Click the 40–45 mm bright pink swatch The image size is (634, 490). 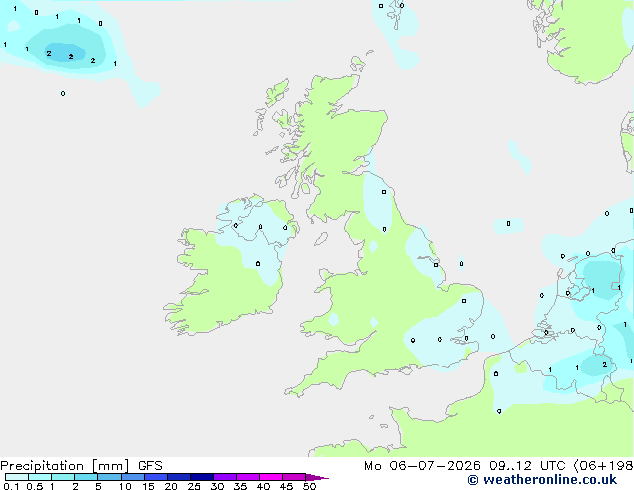pos(271,477)
